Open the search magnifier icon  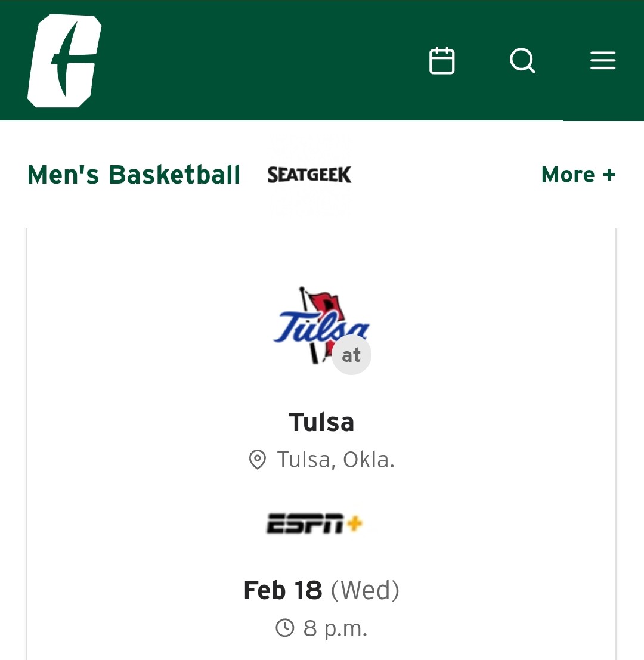[522, 61]
